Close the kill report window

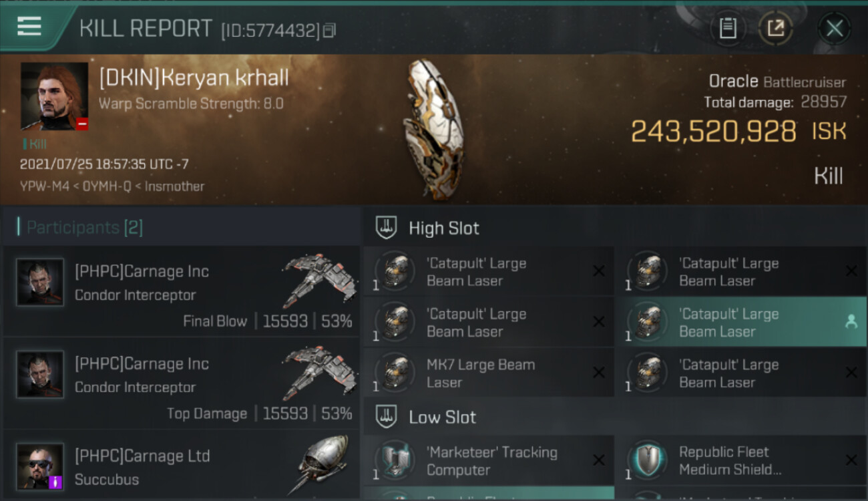[x=834, y=28]
